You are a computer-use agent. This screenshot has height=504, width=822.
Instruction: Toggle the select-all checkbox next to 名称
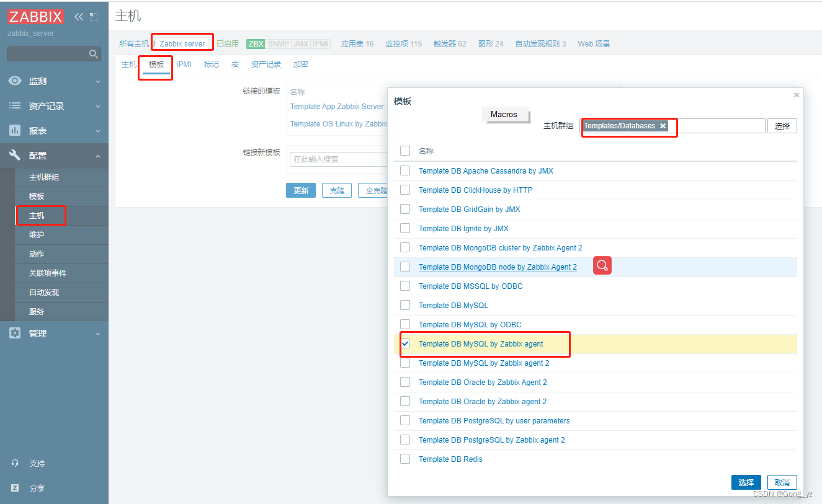point(405,151)
